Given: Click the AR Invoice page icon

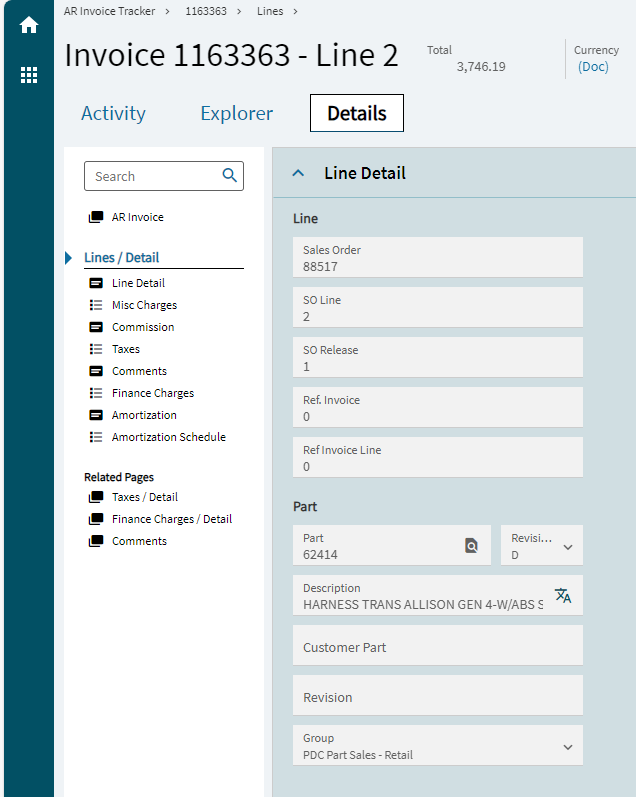Looking at the screenshot, I should [96, 217].
